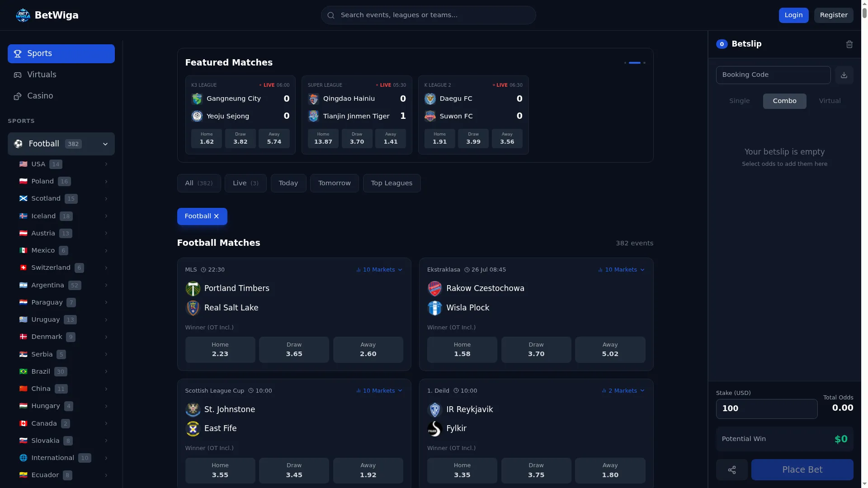Open Casino from the sidebar icon
868x488 pixels.
tap(18, 96)
